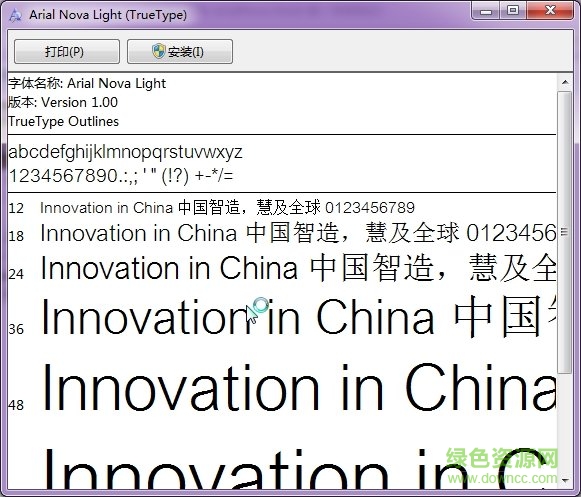
Task: Click the text 版本: Version 1.00
Action: [x=63, y=102]
